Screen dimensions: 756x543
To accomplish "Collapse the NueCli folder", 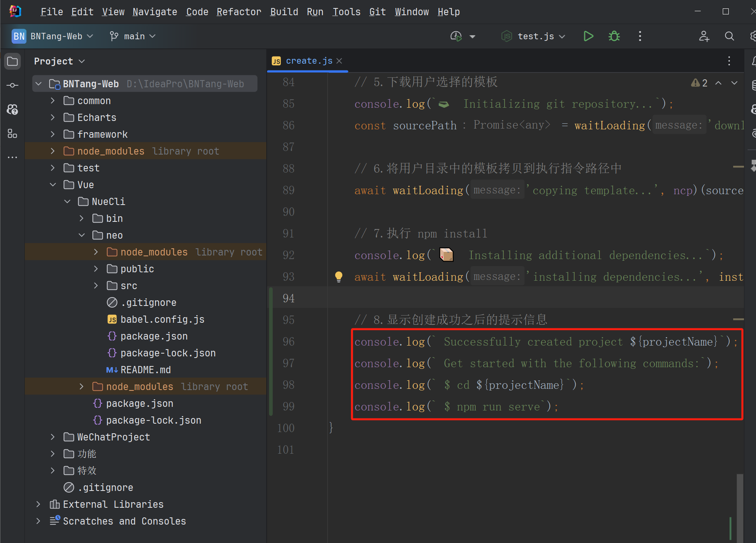I will coord(67,201).
